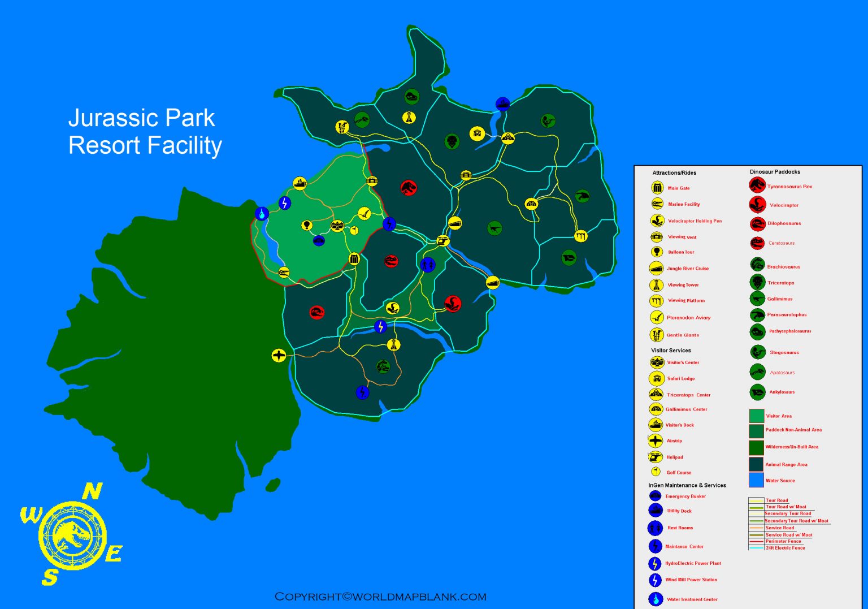Click the worldmapblank.com copyright text

(x=380, y=596)
